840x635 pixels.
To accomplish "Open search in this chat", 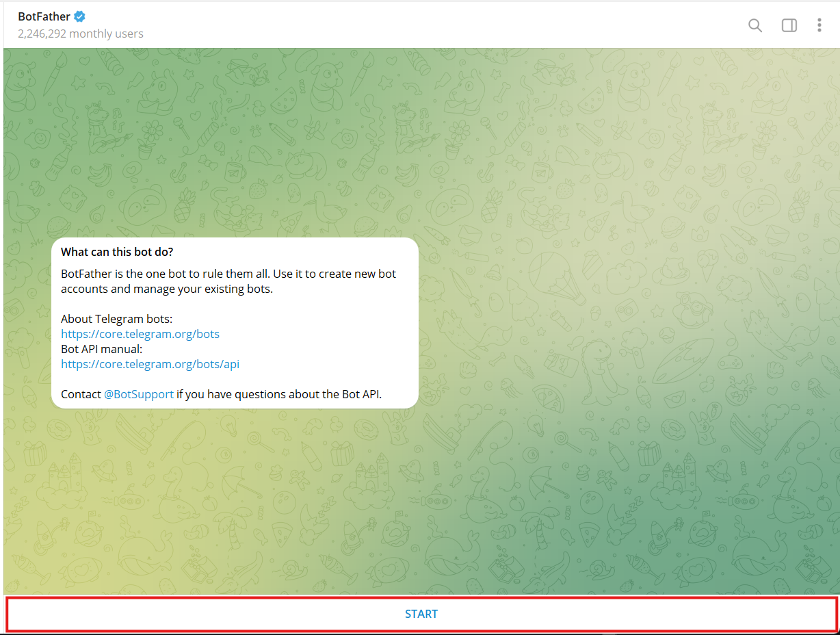I will tap(754, 25).
